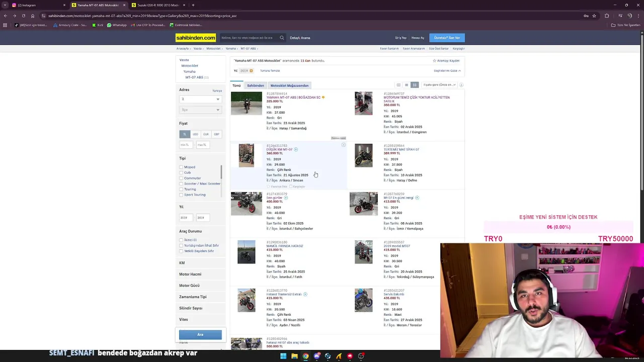Click the star icon of Aramayı Kaydet
Image resolution: width=644 pixels, height=362 pixels.
435,61
